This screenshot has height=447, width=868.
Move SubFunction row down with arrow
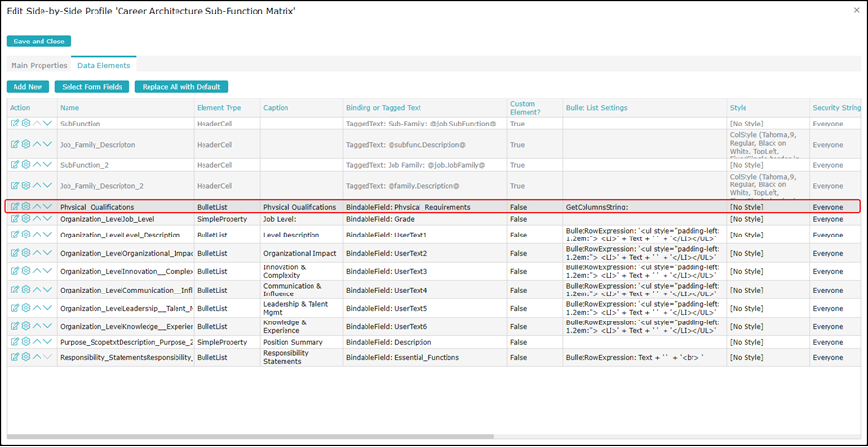[x=47, y=124]
